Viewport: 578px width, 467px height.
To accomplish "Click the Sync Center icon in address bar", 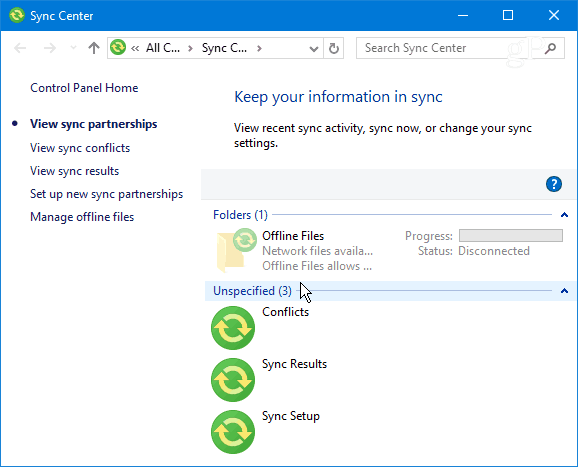I will tap(118, 48).
